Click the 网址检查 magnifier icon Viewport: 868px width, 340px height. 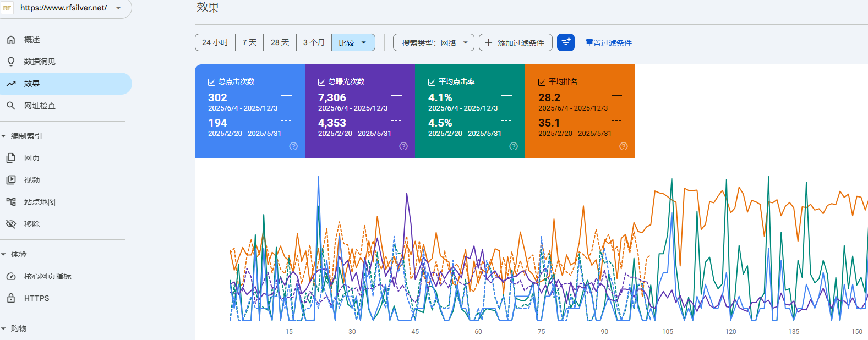coord(11,106)
